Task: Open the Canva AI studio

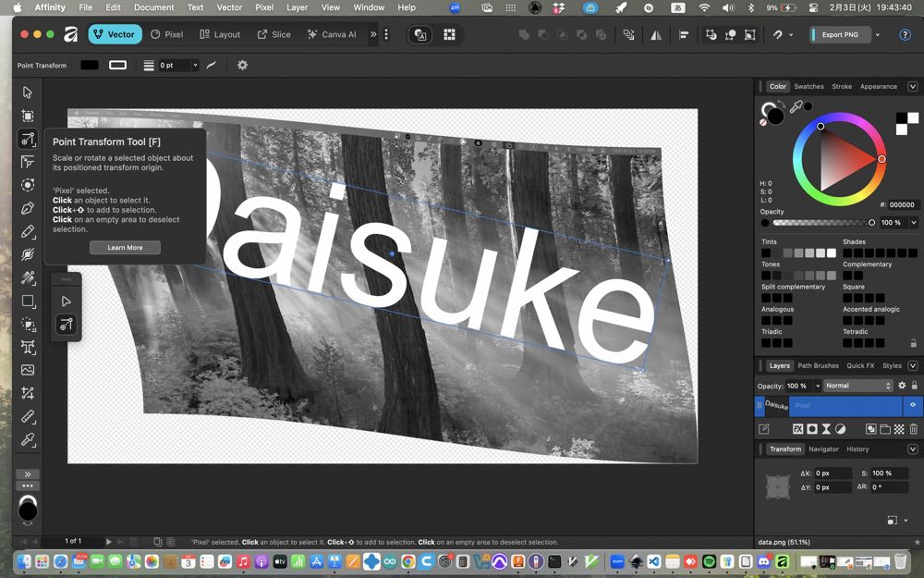Action: pyautogui.click(x=332, y=35)
